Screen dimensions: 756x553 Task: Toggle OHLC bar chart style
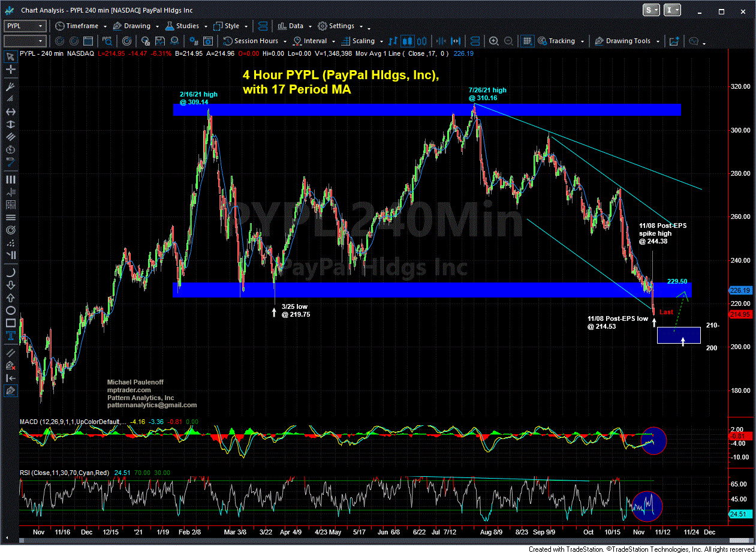(394, 41)
